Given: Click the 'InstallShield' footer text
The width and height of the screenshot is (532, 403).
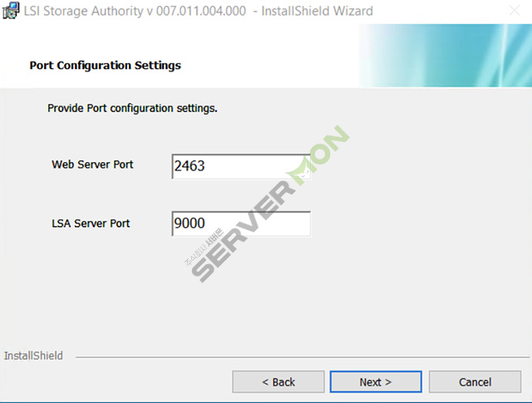Looking at the screenshot, I should (x=33, y=356).
